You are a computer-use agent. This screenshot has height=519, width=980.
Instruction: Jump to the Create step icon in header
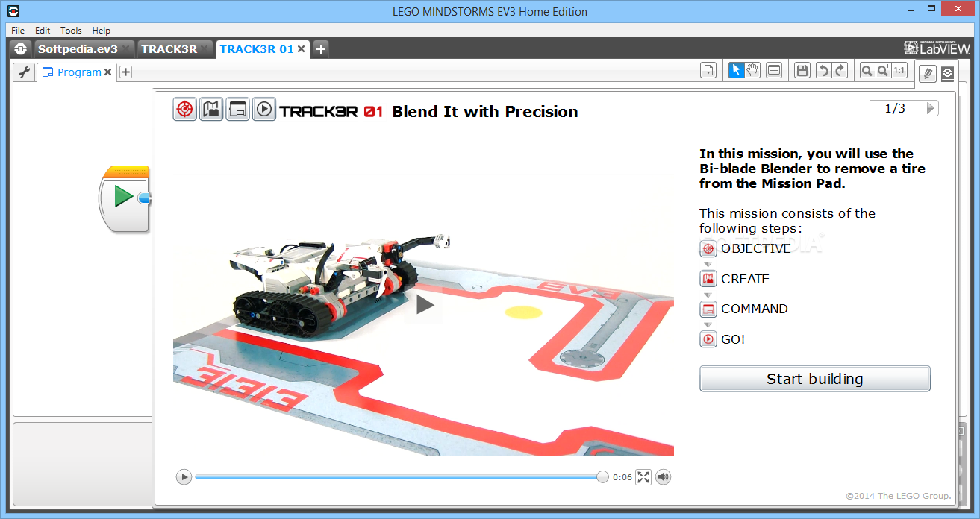[211, 109]
